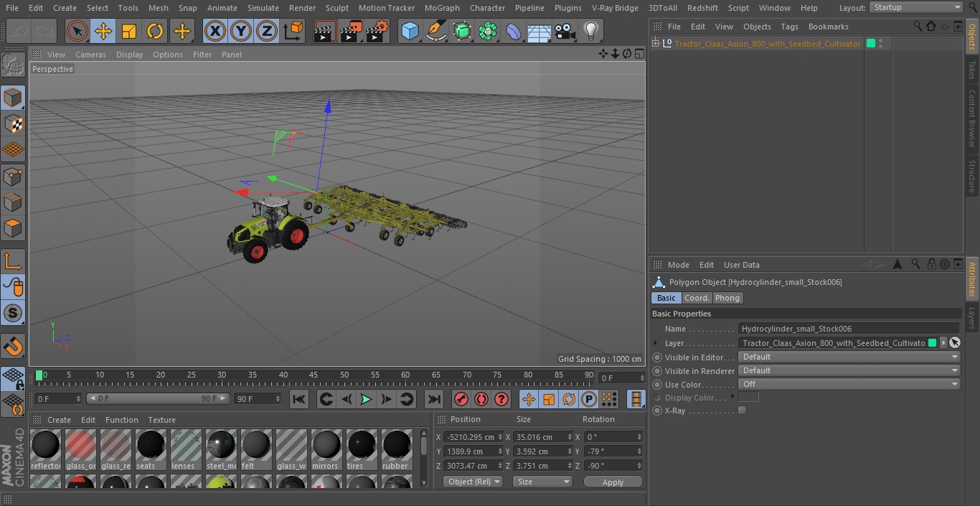
Task: Activate the Scale tool
Action: coord(129,31)
